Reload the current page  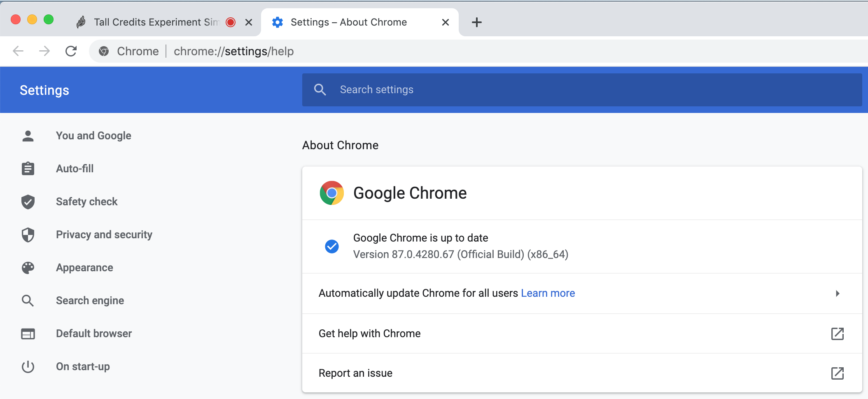pyautogui.click(x=71, y=51)
